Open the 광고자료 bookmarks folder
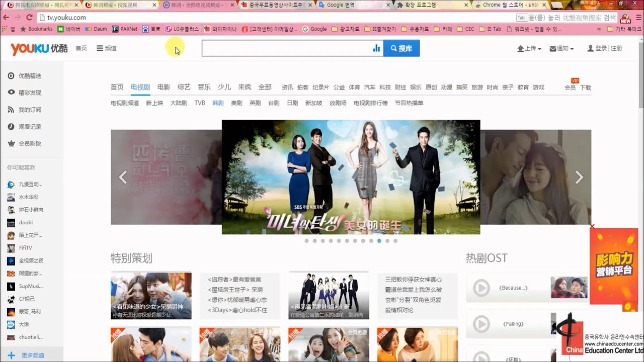The width and height of the screenshot is (644, 362). tap(346, 29)
